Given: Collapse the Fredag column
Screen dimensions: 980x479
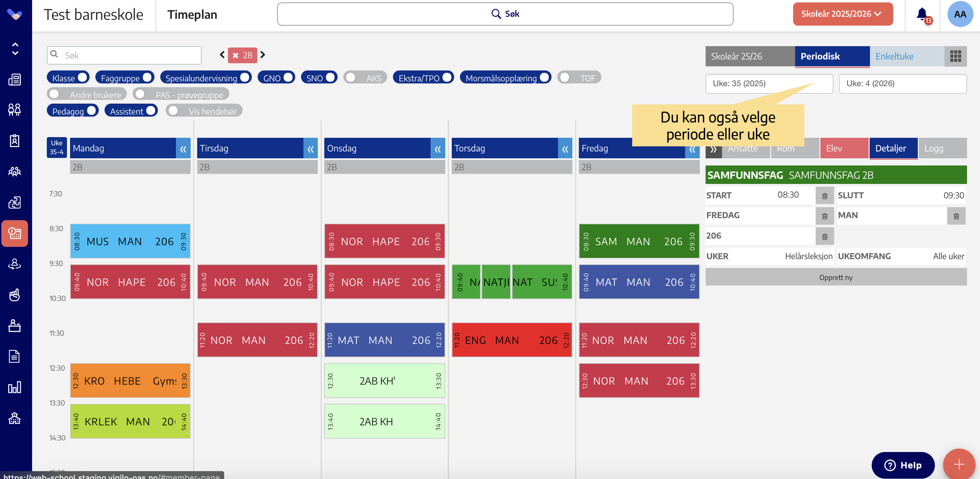Looking at the screenshot, I should click(x=692, y=148).
